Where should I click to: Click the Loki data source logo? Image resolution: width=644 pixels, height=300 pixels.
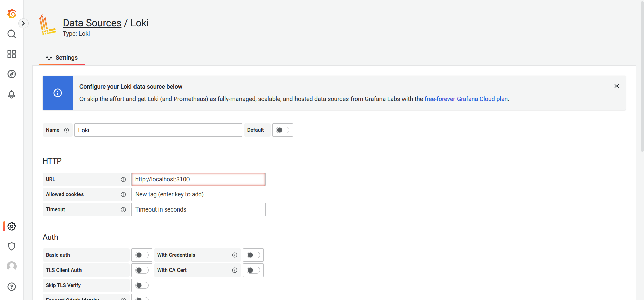pyautogui.click(x=47, y=25)
